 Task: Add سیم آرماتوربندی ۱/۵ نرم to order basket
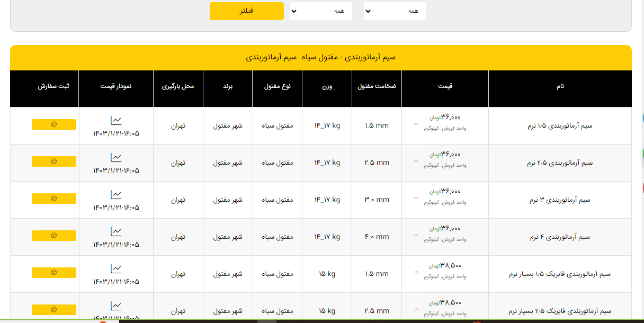[54, 124]
